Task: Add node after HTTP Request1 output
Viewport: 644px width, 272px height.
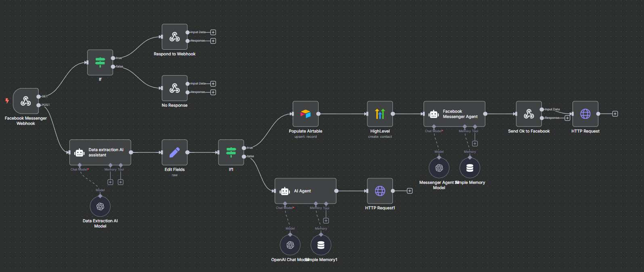Action: [x=409, y=191]
